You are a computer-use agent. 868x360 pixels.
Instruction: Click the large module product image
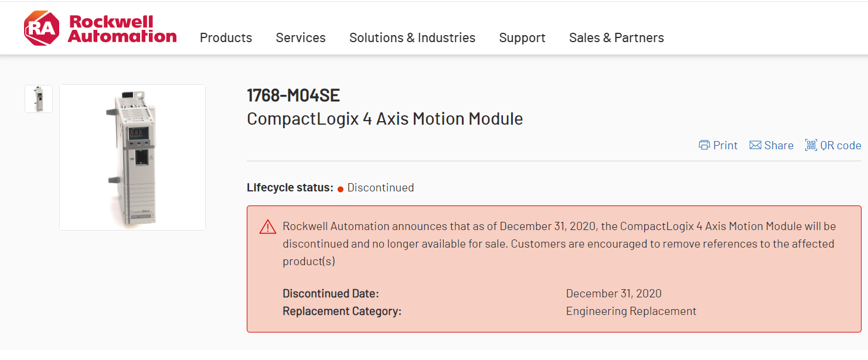(132, 157)
